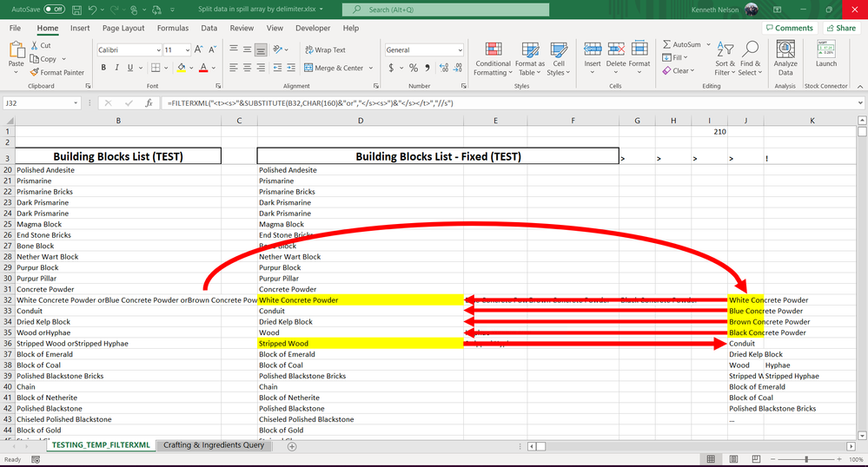Toggle Wrap Text
Screen dimensions: 868x467
click(x=325, y=49)
